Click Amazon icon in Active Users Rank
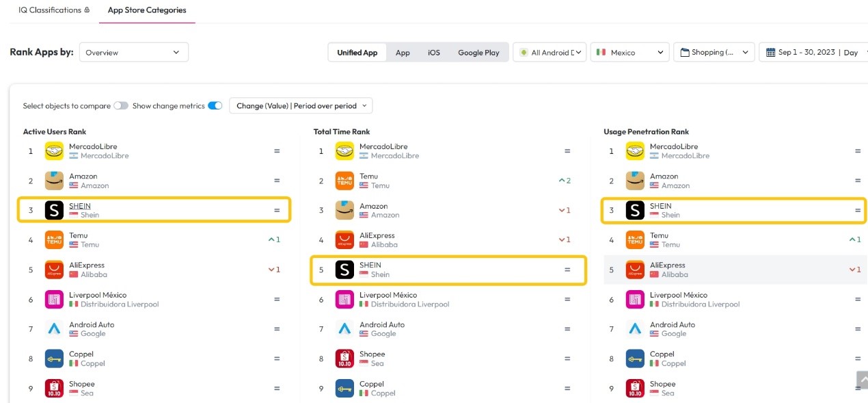Image resolution: width=868 pixels, height=403 pixels. 55,181
